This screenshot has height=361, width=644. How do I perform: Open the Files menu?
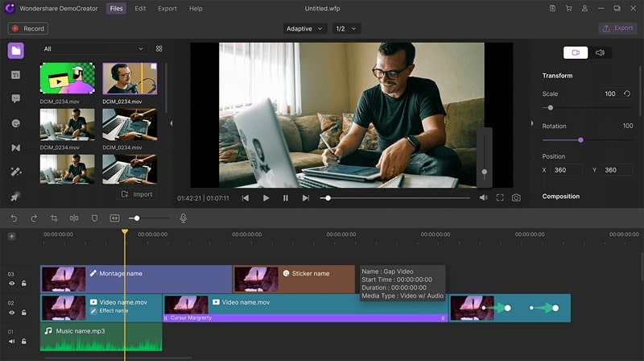tap(116, 8)
